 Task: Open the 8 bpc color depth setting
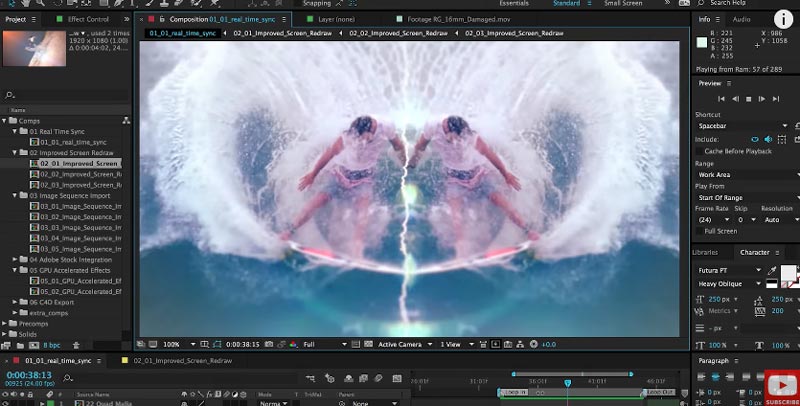(x=52, y=345)
